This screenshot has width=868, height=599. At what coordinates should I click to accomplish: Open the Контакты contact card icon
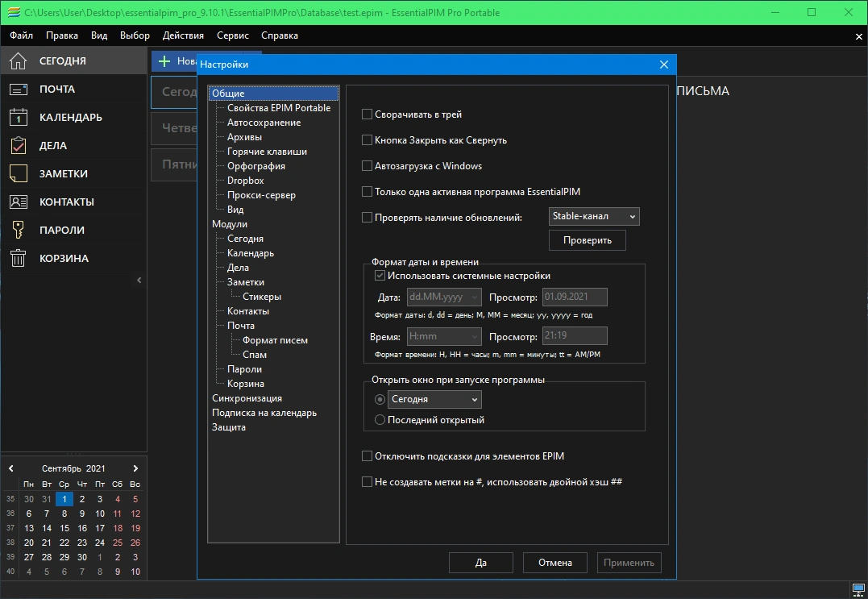(19, 202)
